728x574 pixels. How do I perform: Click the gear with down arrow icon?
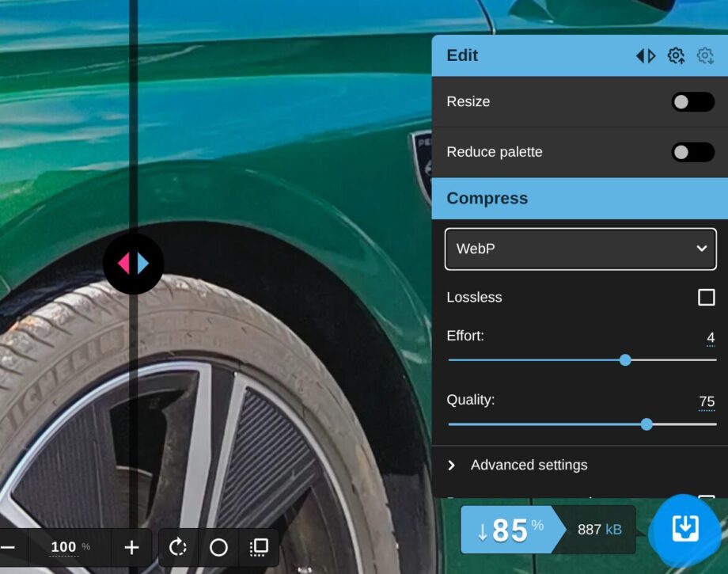[x=705, y=55]
